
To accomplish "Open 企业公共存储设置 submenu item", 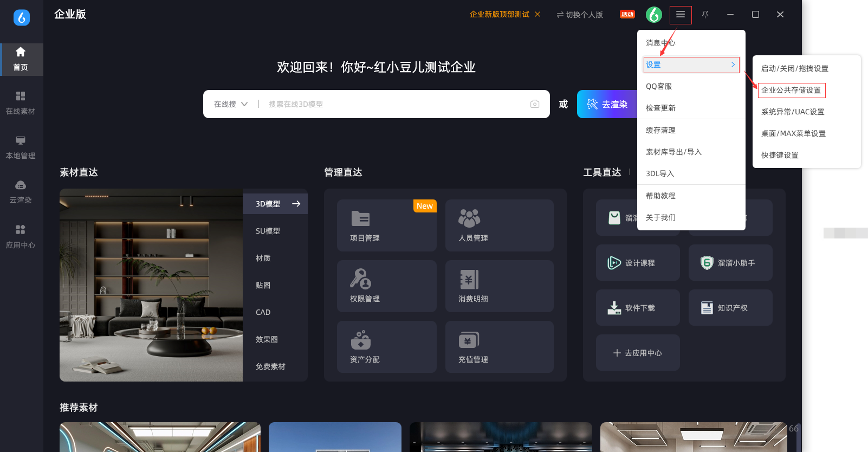I will pos(791,90).
